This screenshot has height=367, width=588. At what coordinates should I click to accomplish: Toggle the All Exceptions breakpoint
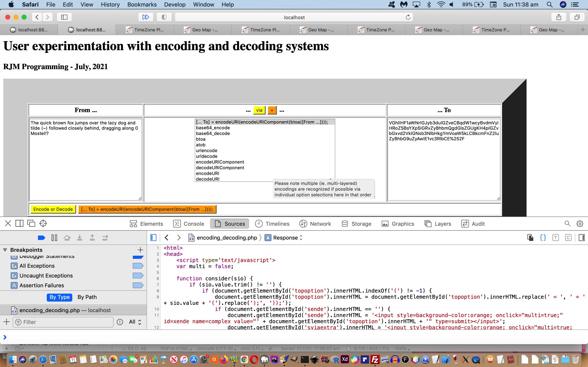coord(138,266)
